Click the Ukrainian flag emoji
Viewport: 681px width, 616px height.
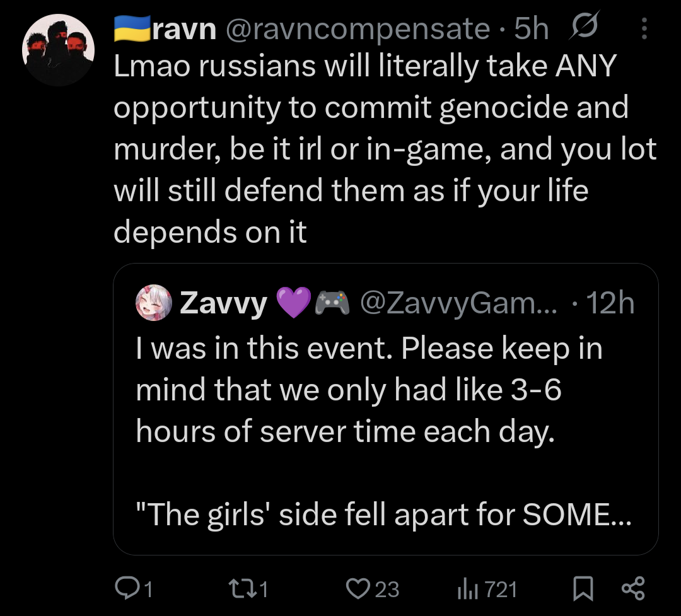click(131, 28)
